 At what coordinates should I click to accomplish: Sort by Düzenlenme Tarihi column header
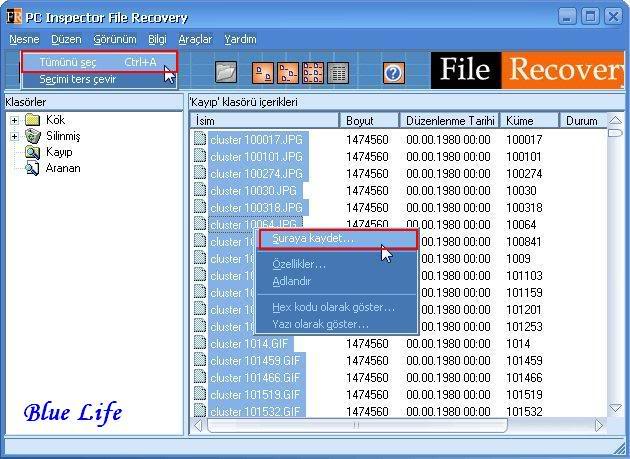click(x=449, y=121)
